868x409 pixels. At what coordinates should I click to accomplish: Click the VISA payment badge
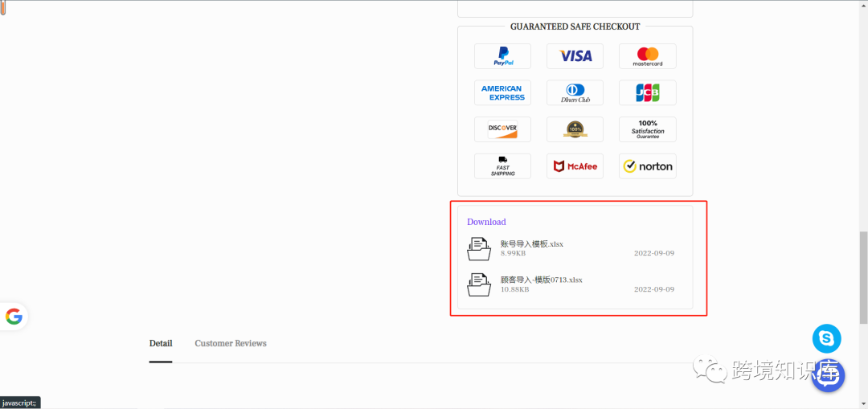pyautogui.click(x=575, y=56)
